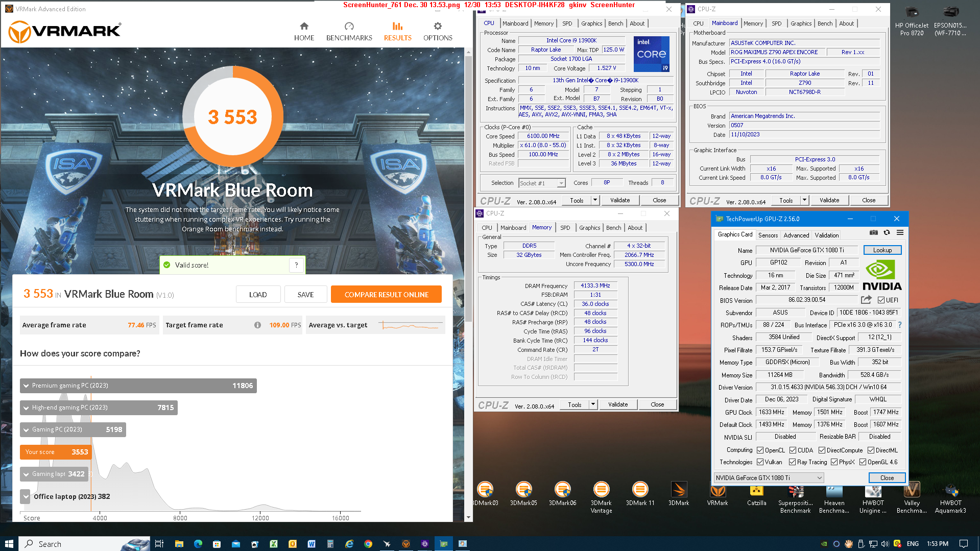Expand the High-end gaming PC (2023) row
Screen dimensions: 980x551
click(x=99, y=408)
